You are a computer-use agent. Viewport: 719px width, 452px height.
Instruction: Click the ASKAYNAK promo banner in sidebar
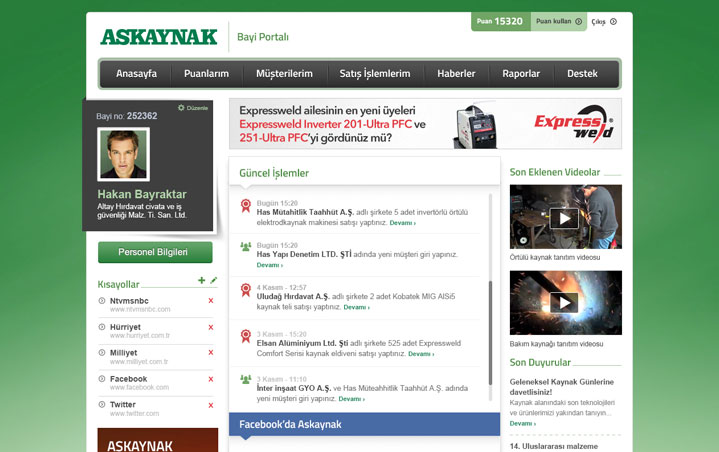[158, 440]
